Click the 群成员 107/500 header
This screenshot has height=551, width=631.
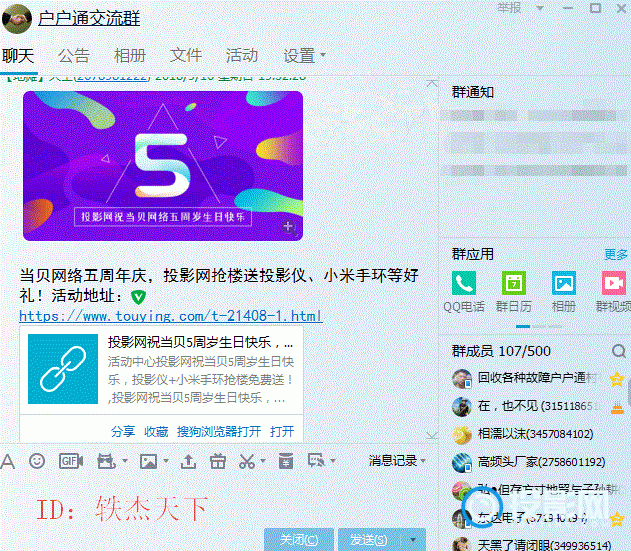pos(501,351)
